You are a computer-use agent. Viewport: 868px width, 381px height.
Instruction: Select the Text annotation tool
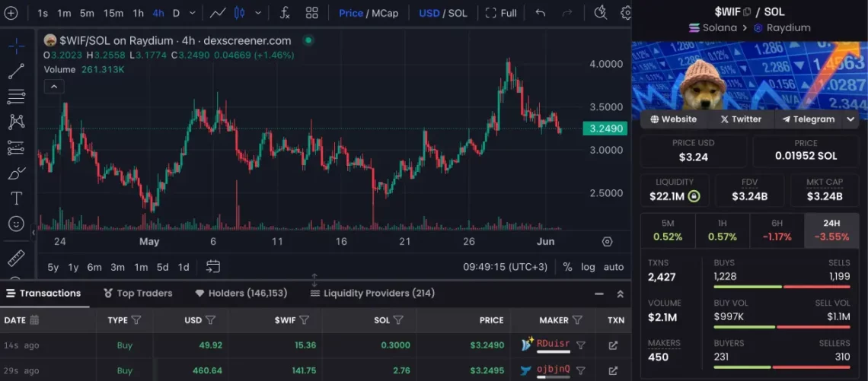[16, 198]
